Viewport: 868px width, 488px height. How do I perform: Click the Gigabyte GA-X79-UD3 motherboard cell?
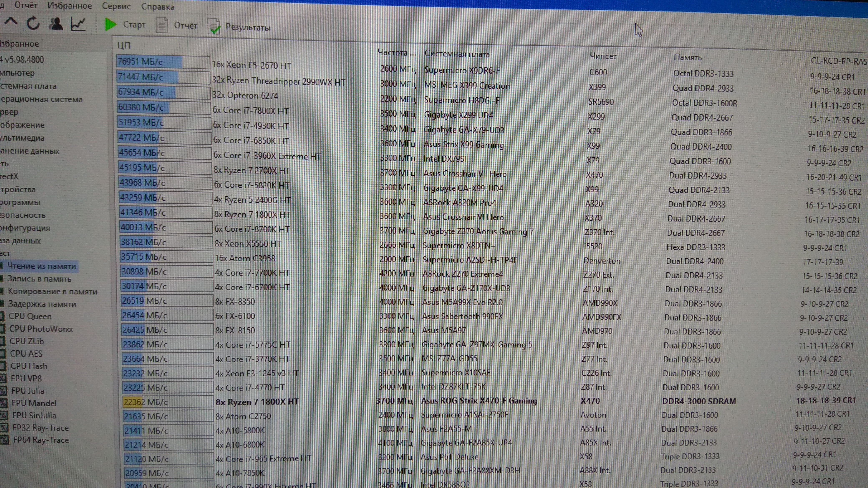(x=464, y=130)
